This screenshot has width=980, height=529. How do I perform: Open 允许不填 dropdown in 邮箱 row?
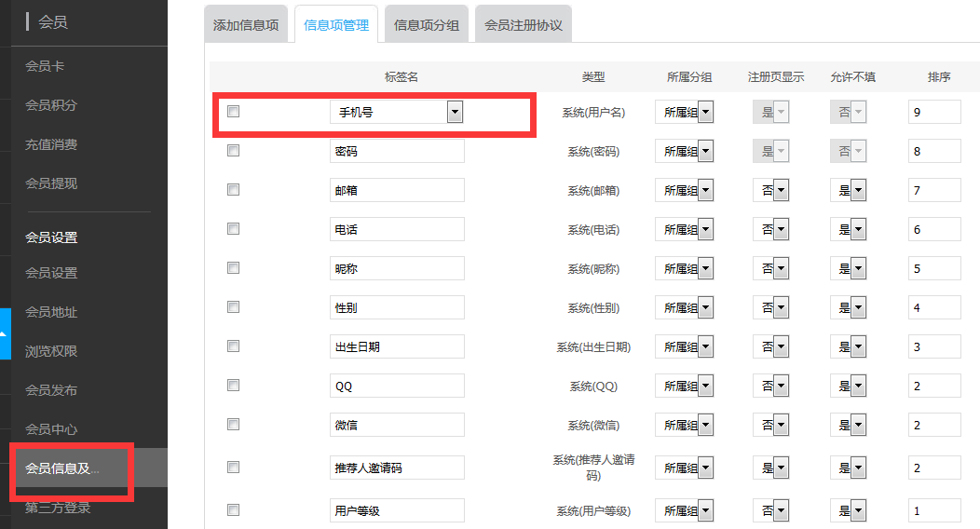click(x=848, y=191)
